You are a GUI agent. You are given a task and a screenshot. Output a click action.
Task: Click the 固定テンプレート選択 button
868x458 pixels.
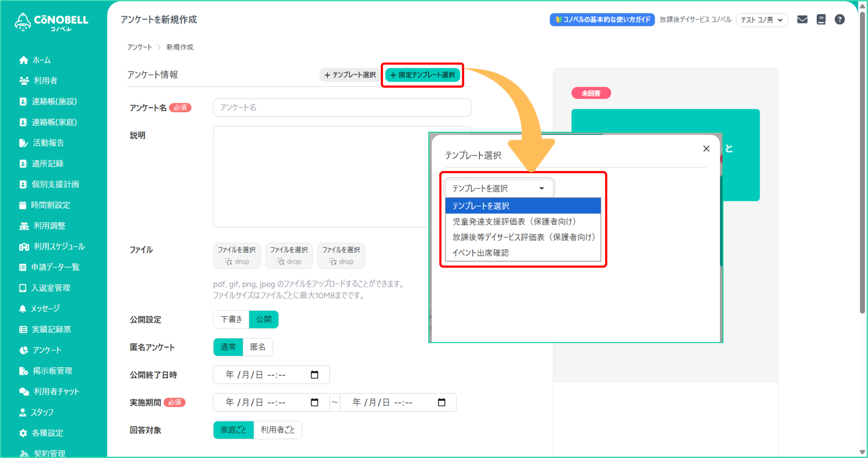(422, 75)
